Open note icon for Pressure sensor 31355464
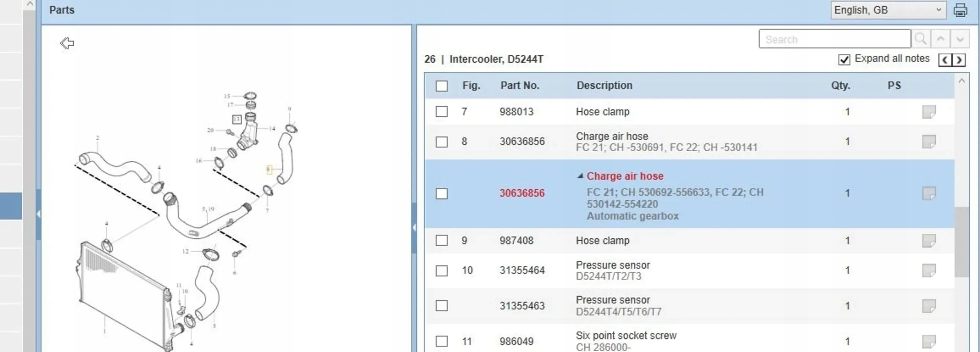Viewport: 980px width, 352px height. coord(929,270)
